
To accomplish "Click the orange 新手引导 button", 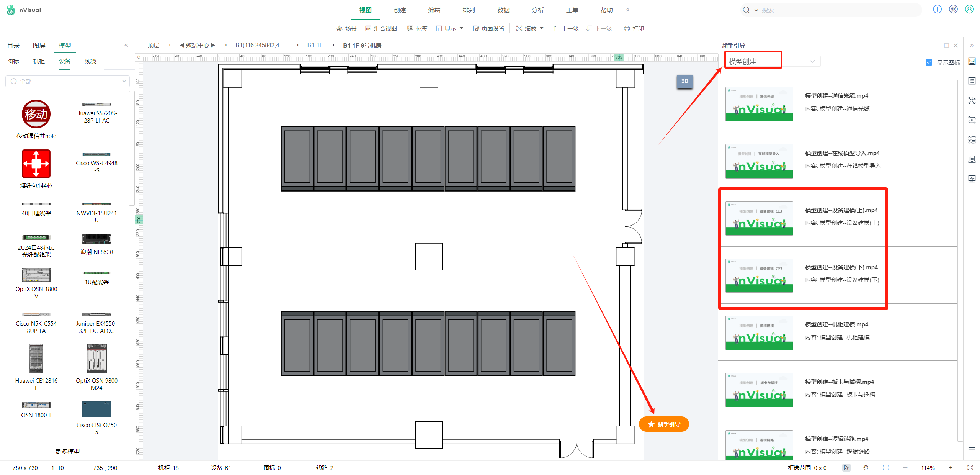I will pyautogui.click(x=664, y=424).
